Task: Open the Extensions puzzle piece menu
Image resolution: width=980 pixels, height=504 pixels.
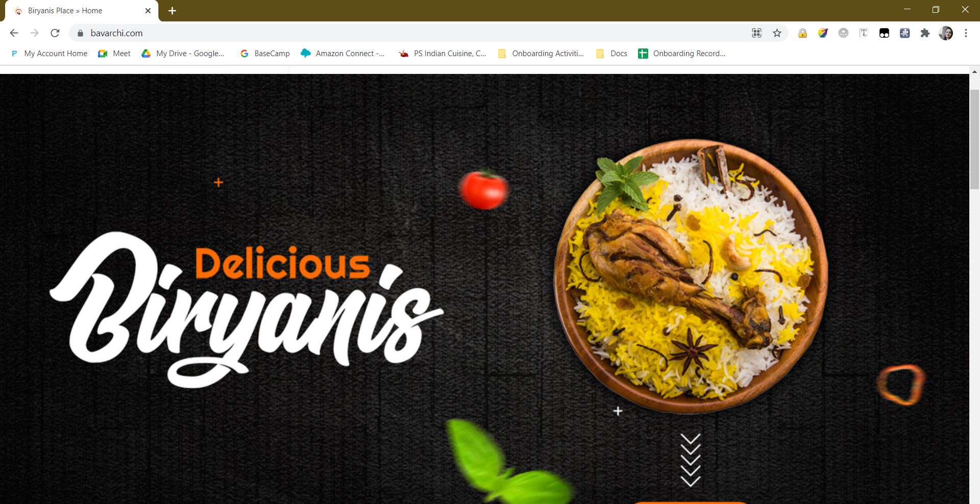Action: [925, 33]
